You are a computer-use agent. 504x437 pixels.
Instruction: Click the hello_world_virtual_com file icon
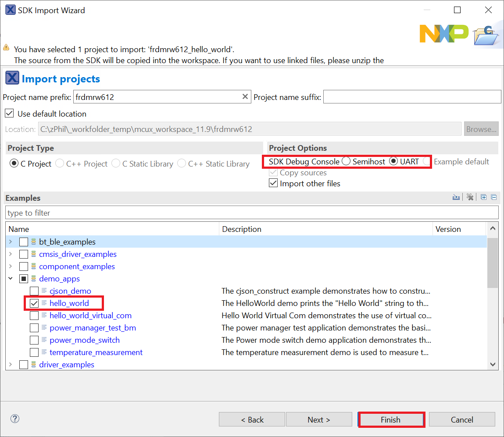[x=44, y=316]
